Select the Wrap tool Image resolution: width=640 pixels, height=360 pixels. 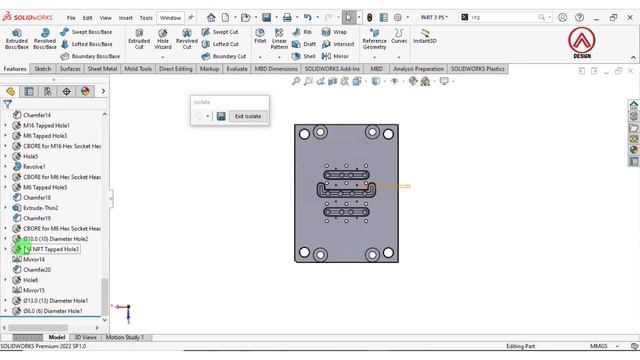tap(334, 32)
